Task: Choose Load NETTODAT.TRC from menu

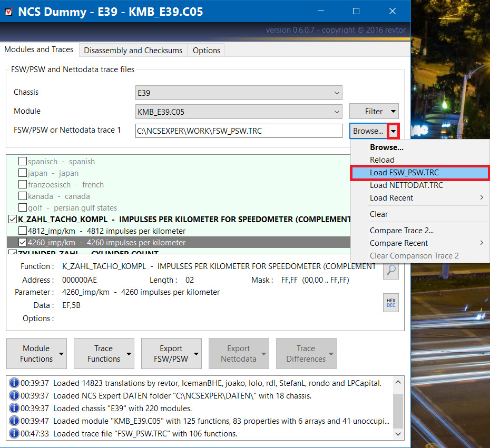Action: tap(406, 185)
